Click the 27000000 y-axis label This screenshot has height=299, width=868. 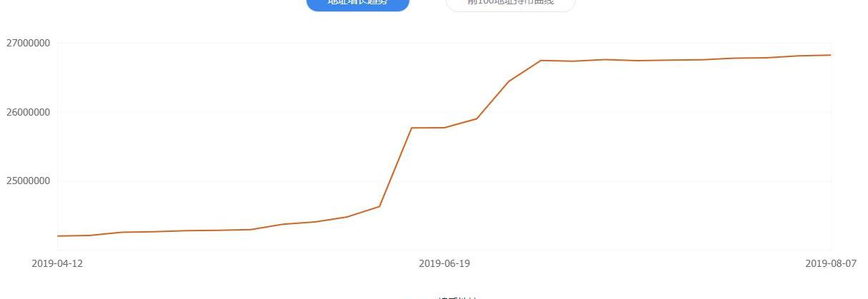click(x=28, y=43)
